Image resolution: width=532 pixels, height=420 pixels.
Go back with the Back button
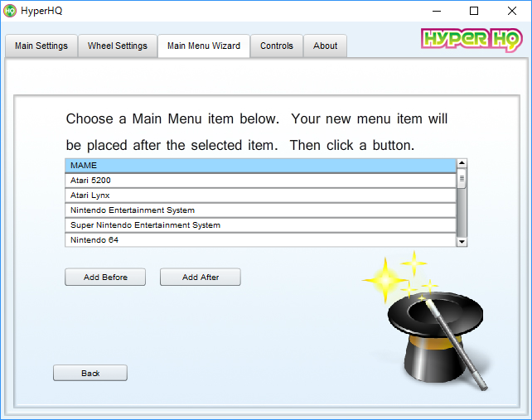point(90,373)
